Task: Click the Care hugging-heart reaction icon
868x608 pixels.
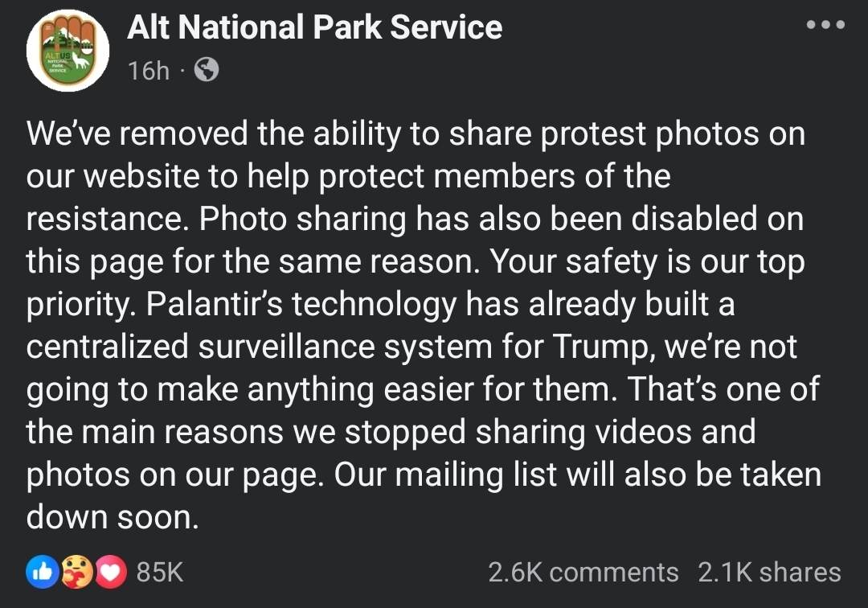Action: coord(77,572)
